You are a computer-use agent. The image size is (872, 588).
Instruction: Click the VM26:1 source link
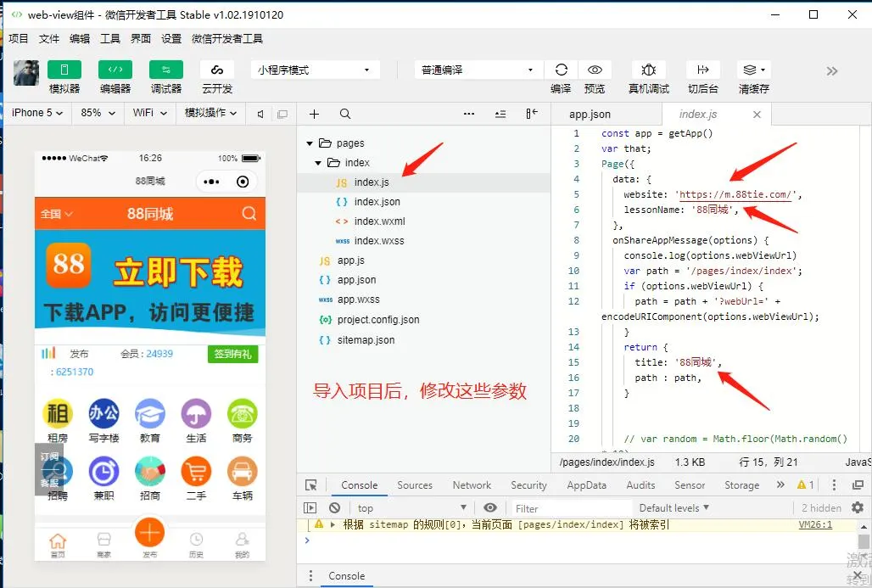click(815, 524)
